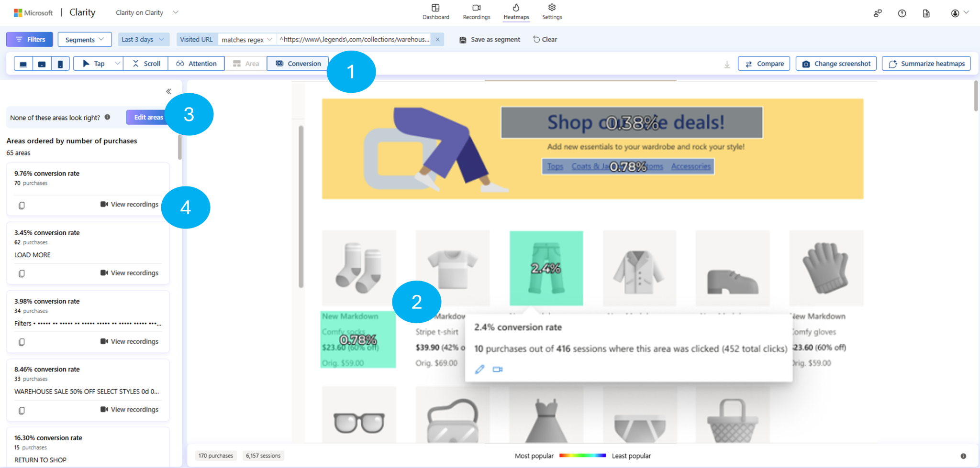Select the tablet device heatmap view
The width and height of the screenshot is (980, 468).
coord(42,63)
